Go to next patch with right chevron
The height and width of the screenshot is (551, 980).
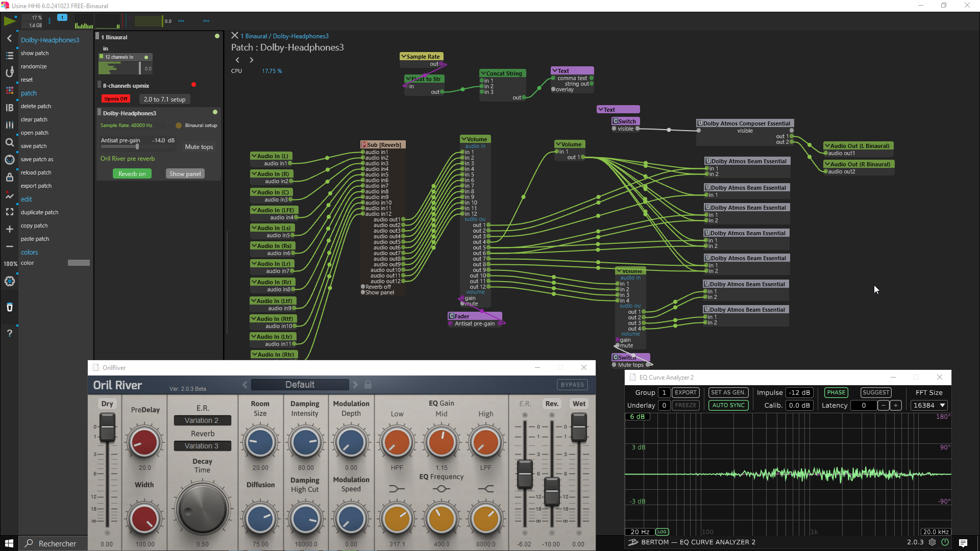point(251,60)
